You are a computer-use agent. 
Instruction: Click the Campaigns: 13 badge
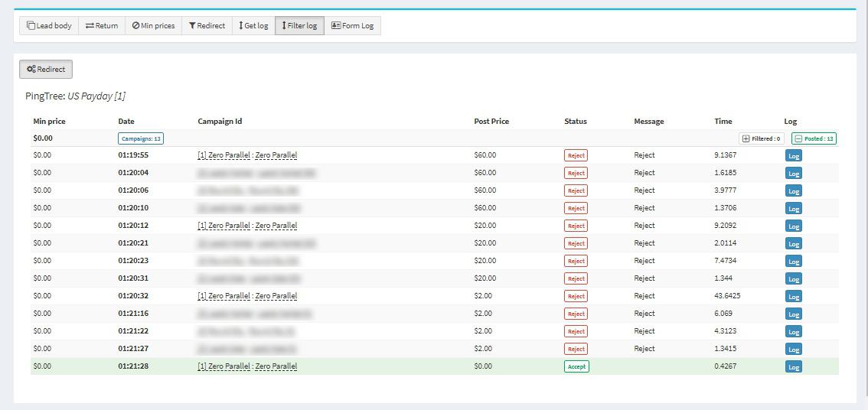[x=141, y=139]
